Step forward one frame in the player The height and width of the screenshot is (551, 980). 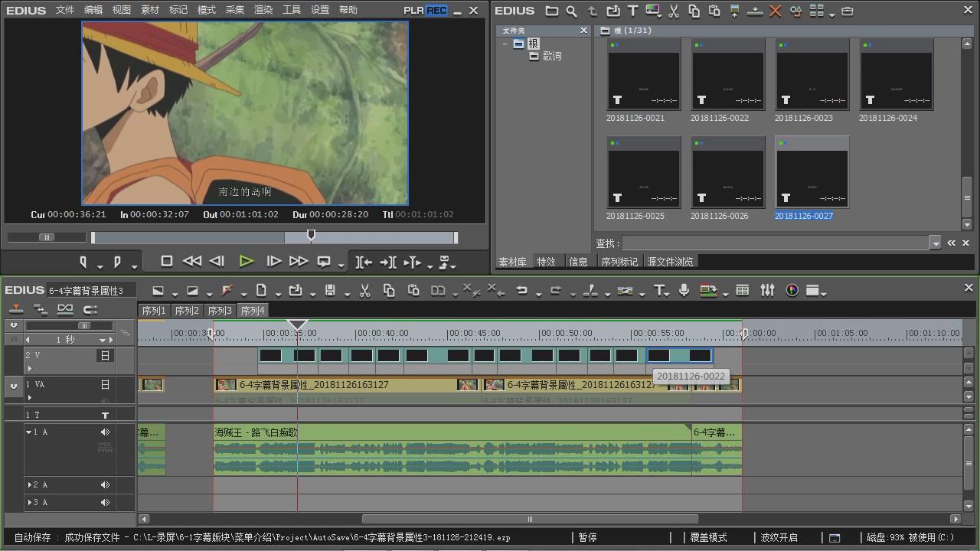(x=273, y=261)
